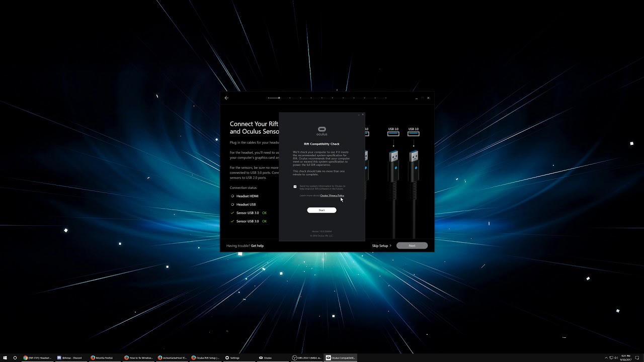Switch to Discord taskbar item
Screen dimensions: 644x362
(71, 358)
